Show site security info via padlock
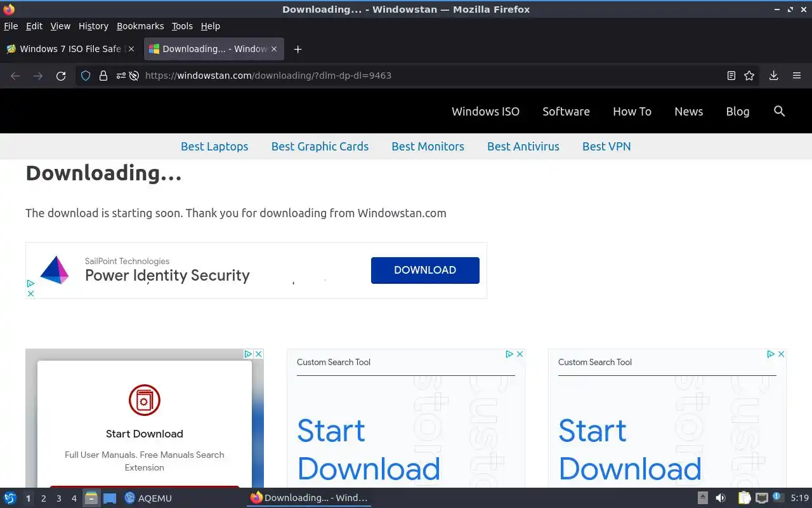The height and width of the screenshot is (508, 812). pyautogui.click(x=103, y=76)
